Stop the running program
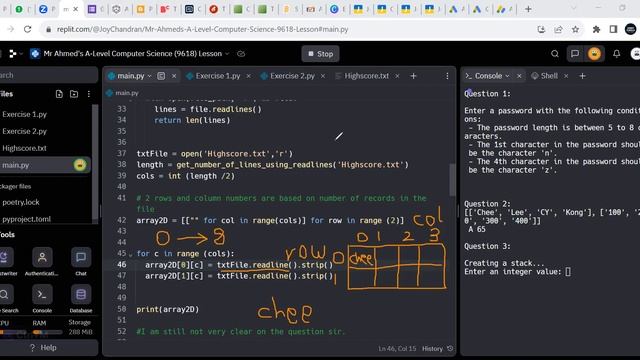640x360 pixels. coord(320,54)
